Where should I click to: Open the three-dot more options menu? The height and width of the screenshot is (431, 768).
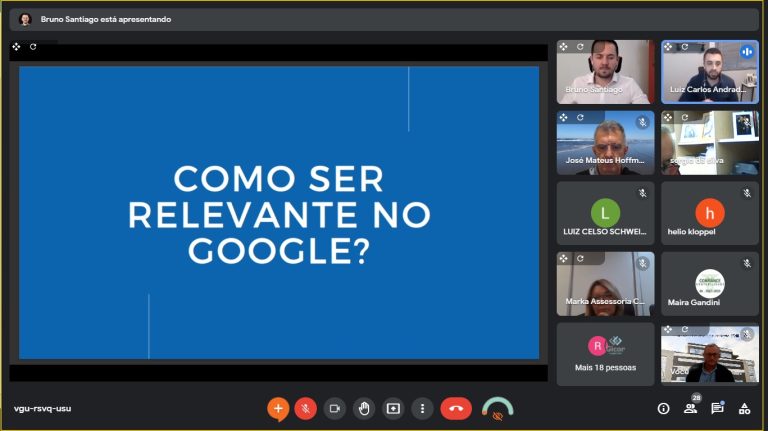point(423,408)
